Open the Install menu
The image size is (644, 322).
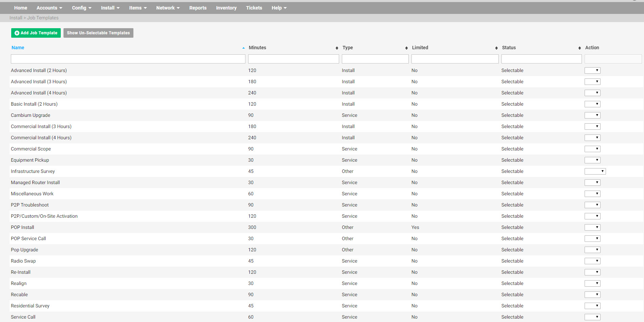[x=110, y=8]
